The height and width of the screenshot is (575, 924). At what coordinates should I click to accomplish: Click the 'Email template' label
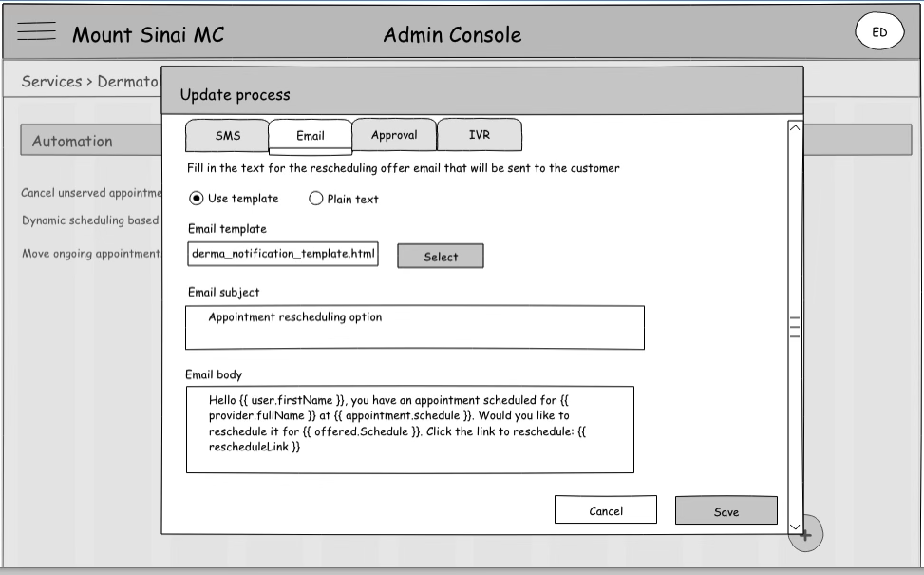point(227,229)
